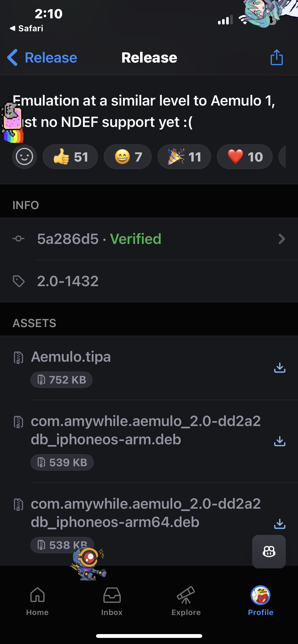Go to the Home tab
Viewport: 298px width, 644px height.
[37, 601]
